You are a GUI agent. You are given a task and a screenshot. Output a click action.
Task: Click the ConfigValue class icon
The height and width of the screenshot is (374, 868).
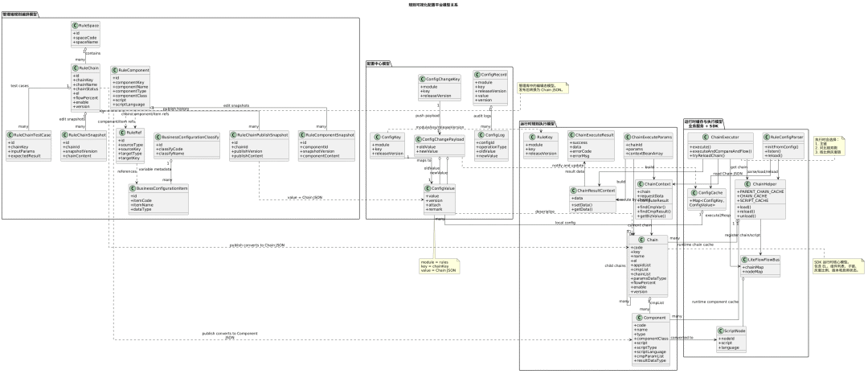(x=428, y=188)
